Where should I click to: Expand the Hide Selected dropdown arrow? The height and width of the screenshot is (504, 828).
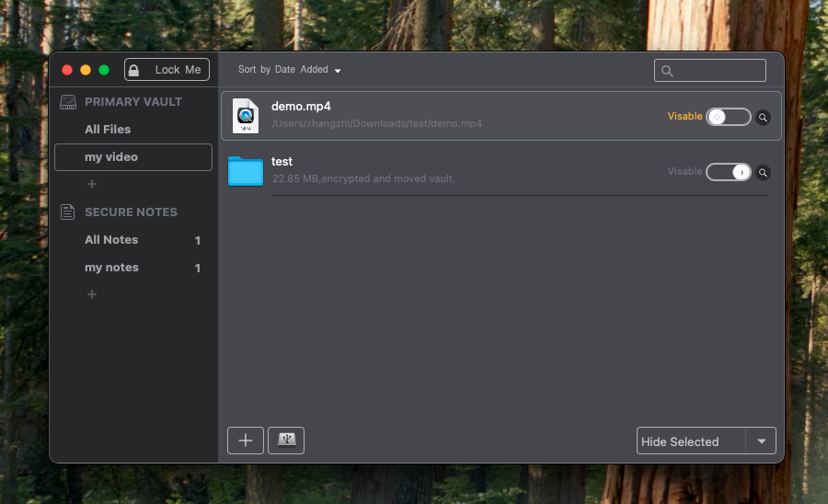762,441
